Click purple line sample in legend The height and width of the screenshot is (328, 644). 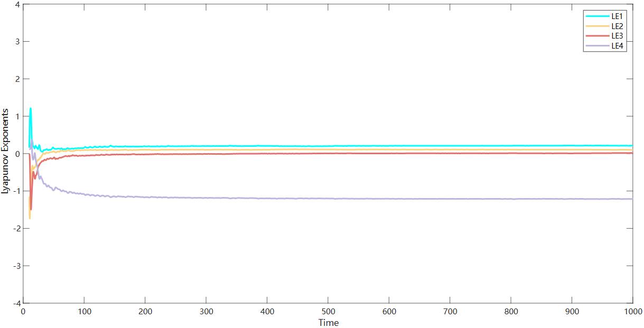(597, 46)
